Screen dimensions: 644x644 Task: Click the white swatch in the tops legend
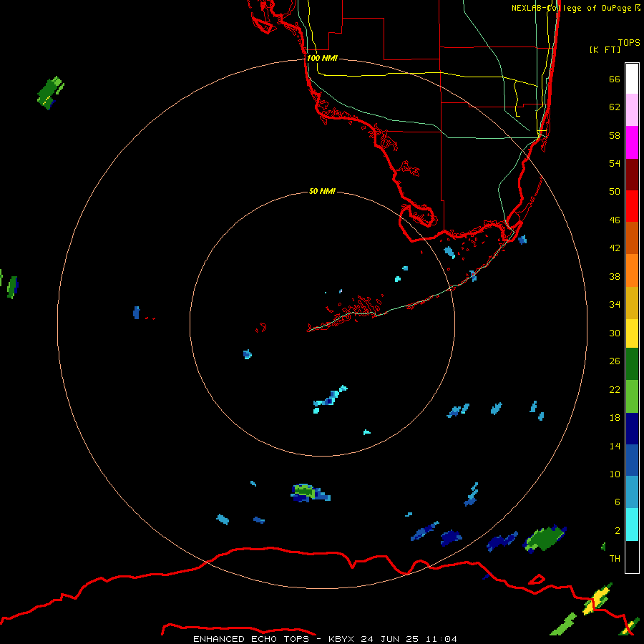pos(632,79)
